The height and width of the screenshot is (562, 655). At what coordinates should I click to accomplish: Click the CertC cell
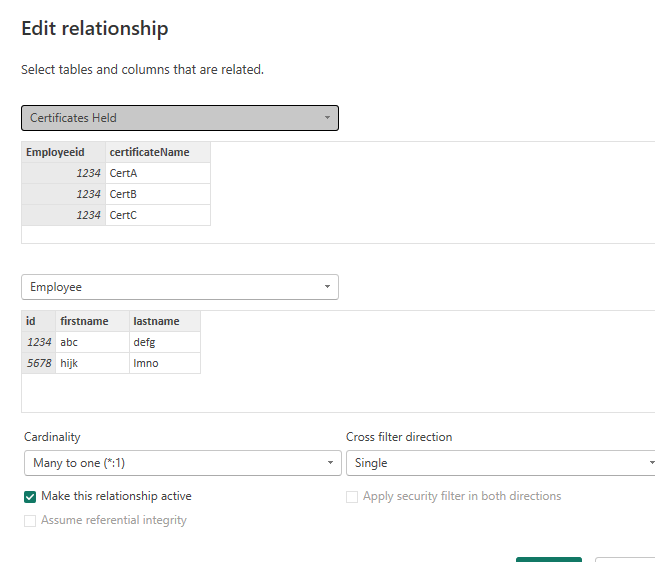point(158,215)
